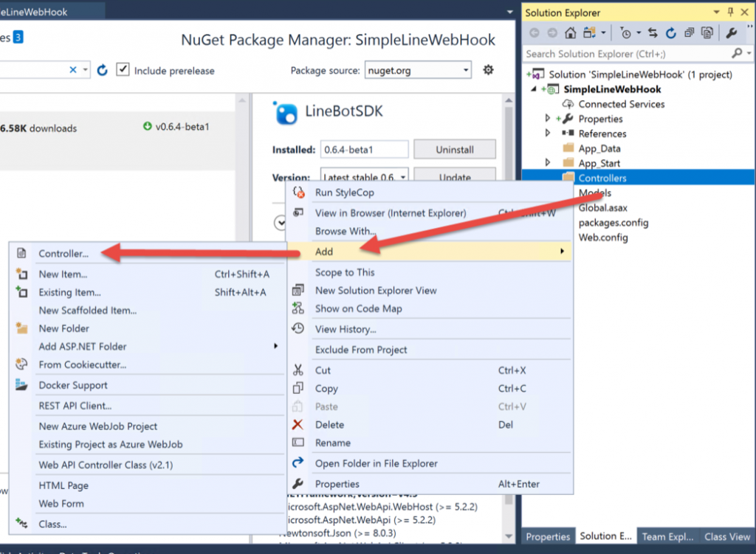Select Web.config in Solution Explorer

603,238
